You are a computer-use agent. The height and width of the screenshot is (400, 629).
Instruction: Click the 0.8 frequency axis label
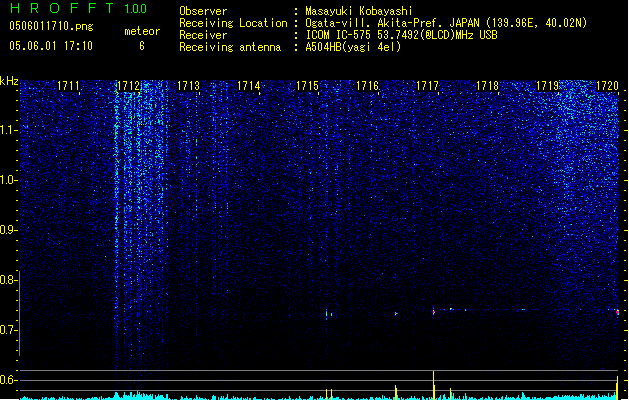9,280
